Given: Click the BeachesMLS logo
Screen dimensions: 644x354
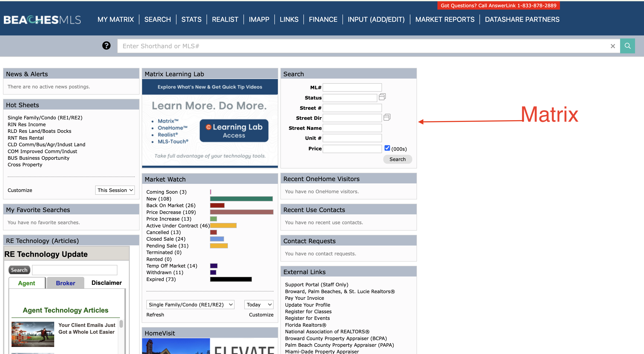Looking at the screenshot, I should (42, 20).
